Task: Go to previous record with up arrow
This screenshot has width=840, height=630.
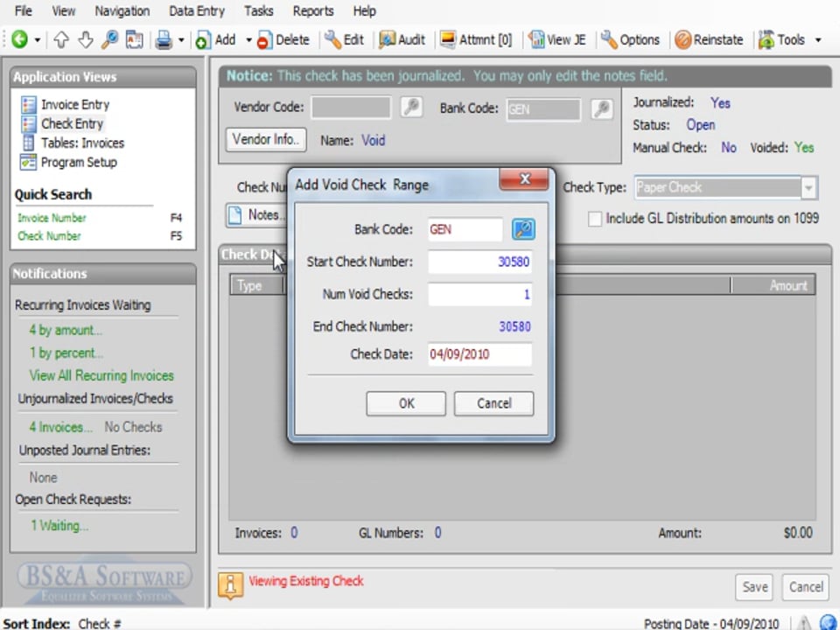Action: (61, 39)
